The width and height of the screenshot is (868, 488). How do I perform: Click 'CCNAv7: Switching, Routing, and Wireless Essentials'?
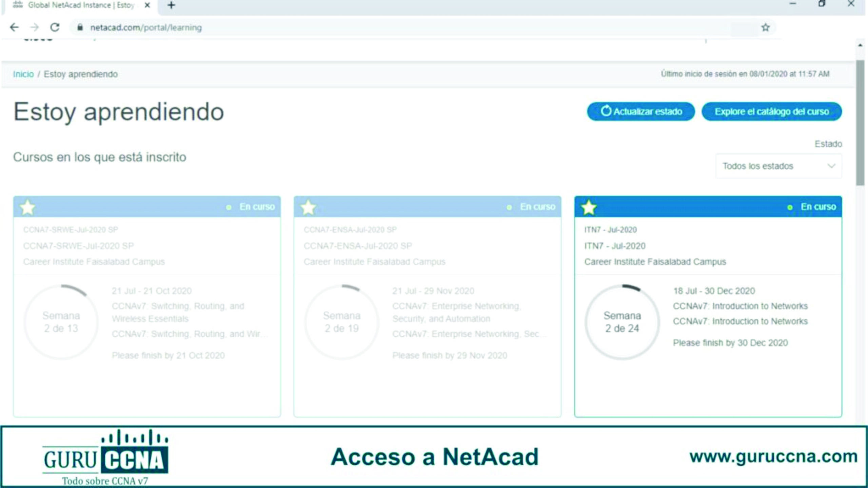[178, 312]
